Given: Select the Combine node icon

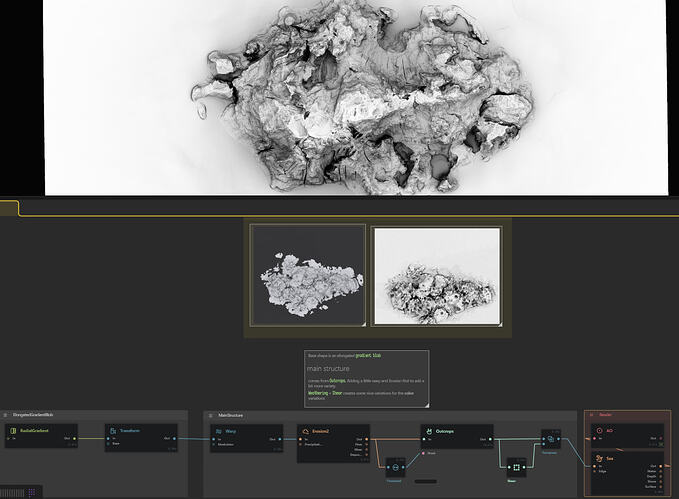Looking at the screenshot, I should click(551, 438).
